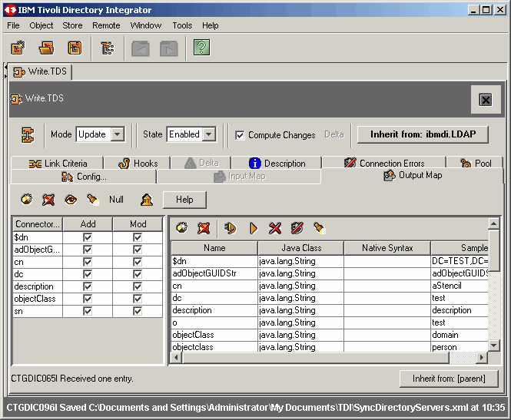The width and height of the screenshot is (511, 420).
Task: Toggle the Mod checkbox for sn attribute
Action: pos(138,311)
